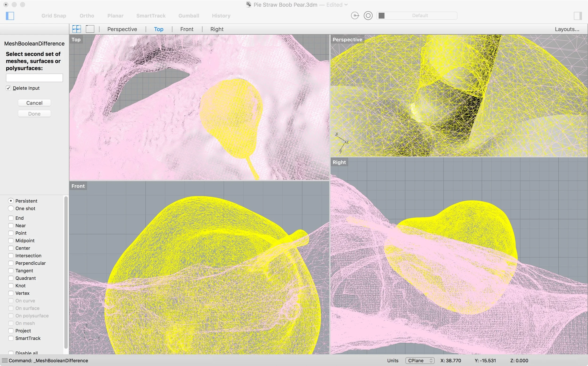Enable the End object snap
This screenshot has width=588, height=366.
(11, 218)
